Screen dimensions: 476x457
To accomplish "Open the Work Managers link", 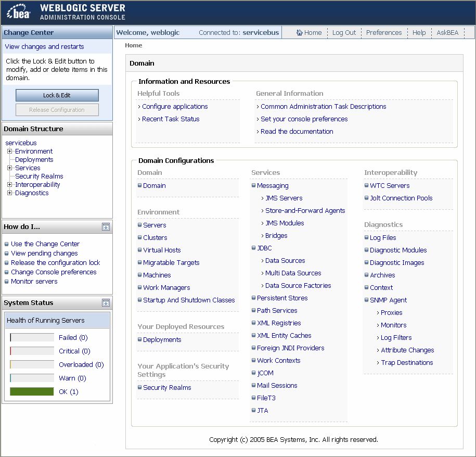I will (166, 287).
